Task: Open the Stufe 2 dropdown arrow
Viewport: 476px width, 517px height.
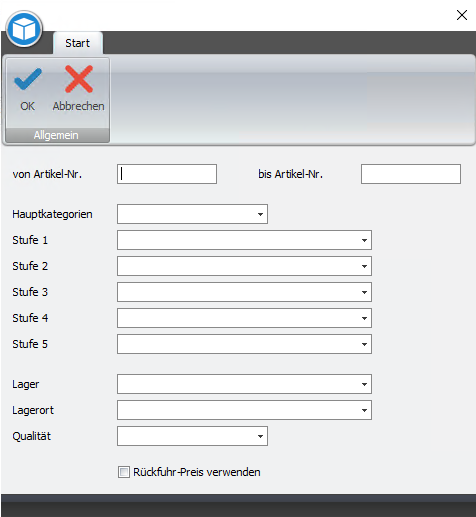Action: pos(364,266)
